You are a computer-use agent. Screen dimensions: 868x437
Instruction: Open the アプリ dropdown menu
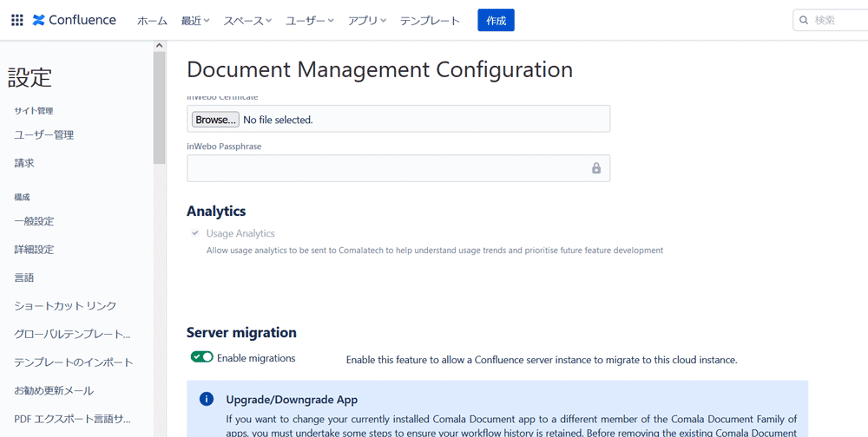point(367,21)
